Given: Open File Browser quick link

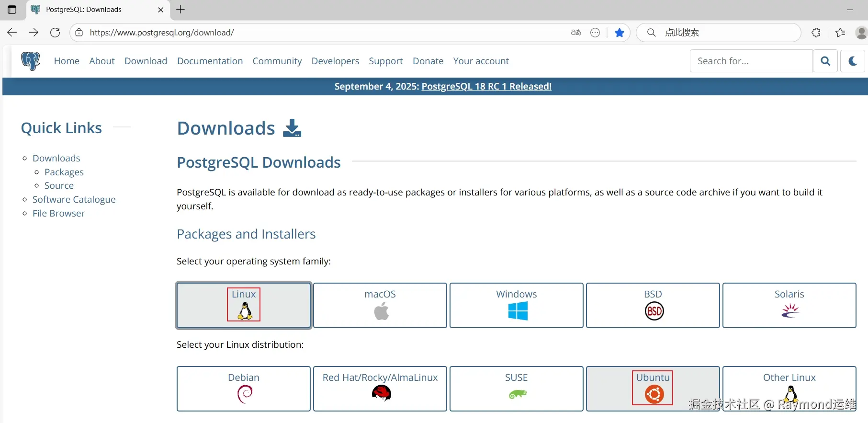Looking at the screenshot, I should click(x=58, y=213).
